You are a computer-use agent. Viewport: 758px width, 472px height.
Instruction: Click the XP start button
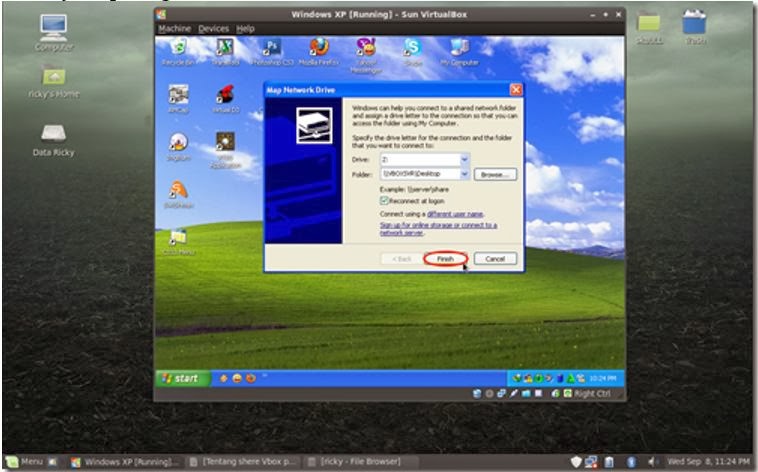point(183,378)
